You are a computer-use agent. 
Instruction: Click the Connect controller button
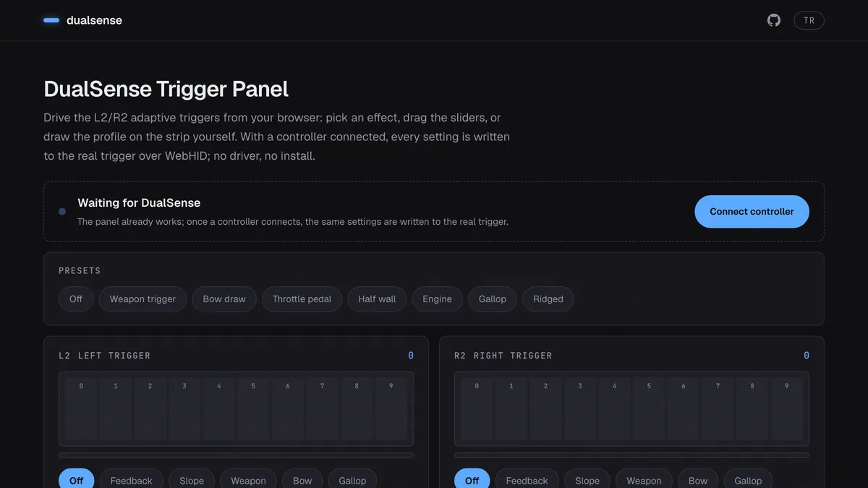coord(752,211)
